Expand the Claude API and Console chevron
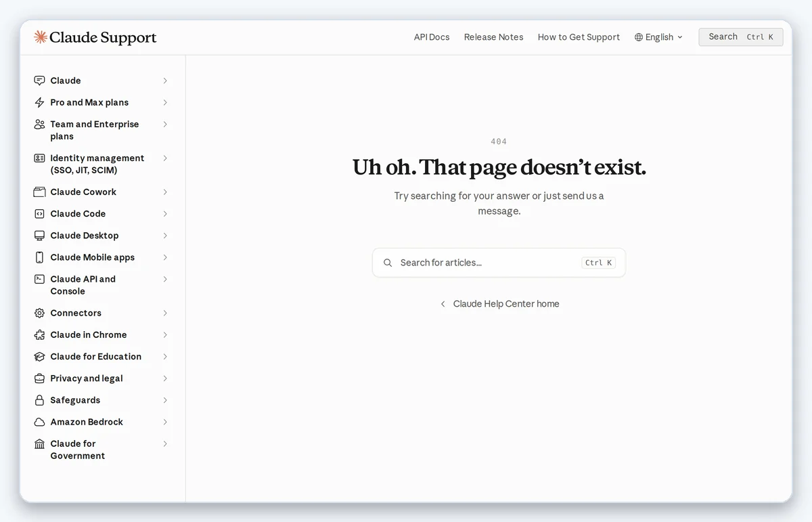This screenshot has width=812, height=522. (165, 279)
